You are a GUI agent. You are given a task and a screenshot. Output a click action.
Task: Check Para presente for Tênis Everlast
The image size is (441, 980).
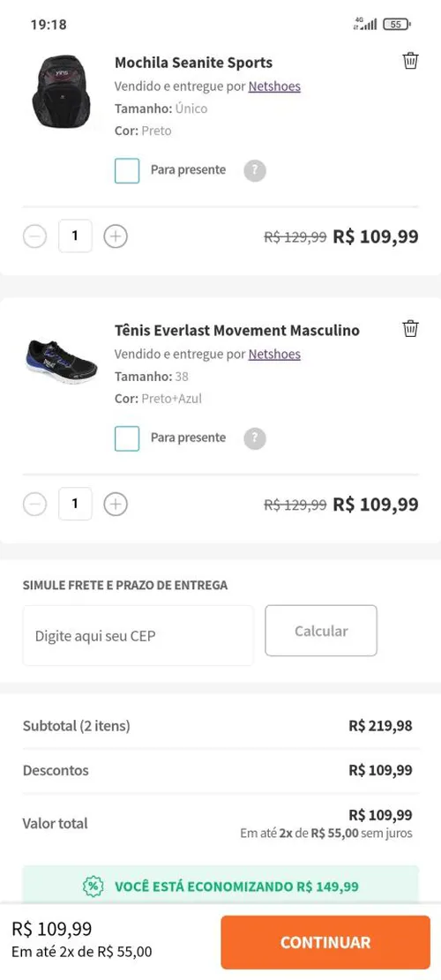127,438
